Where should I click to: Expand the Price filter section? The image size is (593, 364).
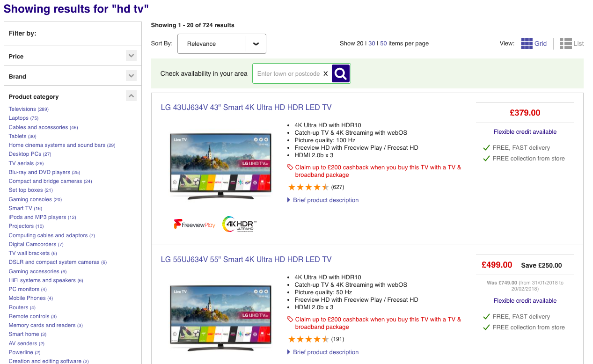coord(131,56)
